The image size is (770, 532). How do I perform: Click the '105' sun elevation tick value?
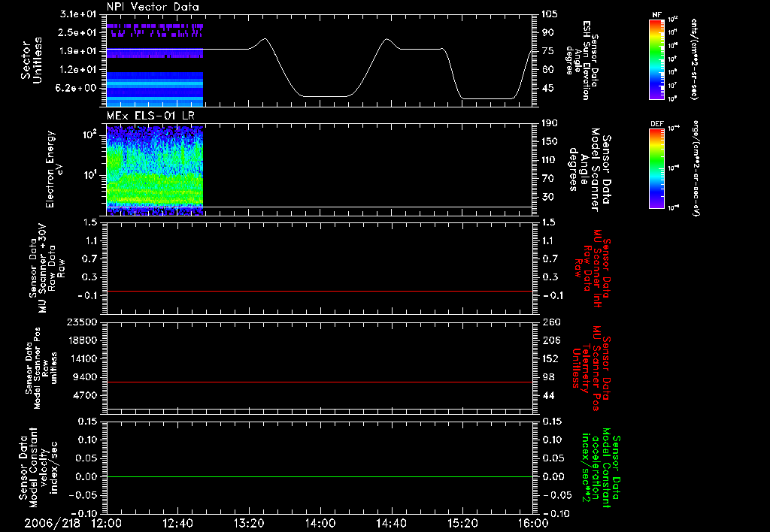tap(550, 14)
